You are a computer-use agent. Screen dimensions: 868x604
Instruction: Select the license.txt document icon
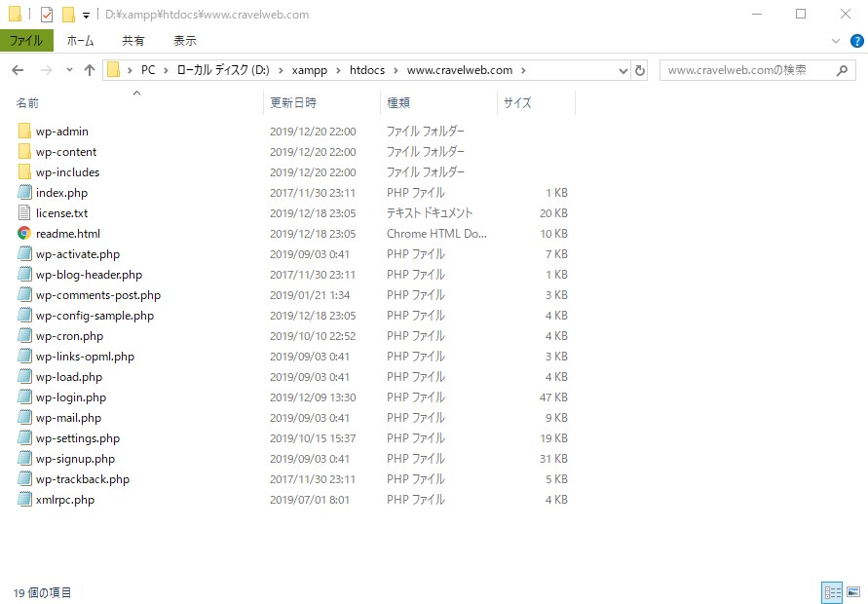point(24,213)
